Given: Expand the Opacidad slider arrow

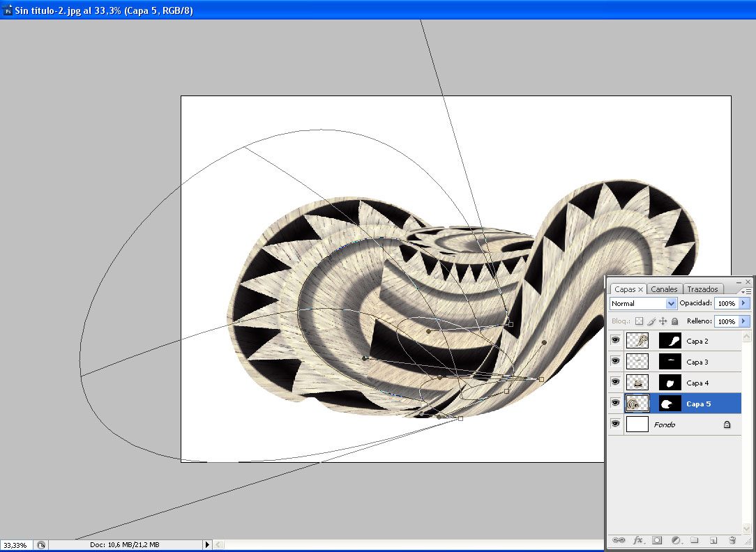Looking at the screenshot, I should click(743, 304).
